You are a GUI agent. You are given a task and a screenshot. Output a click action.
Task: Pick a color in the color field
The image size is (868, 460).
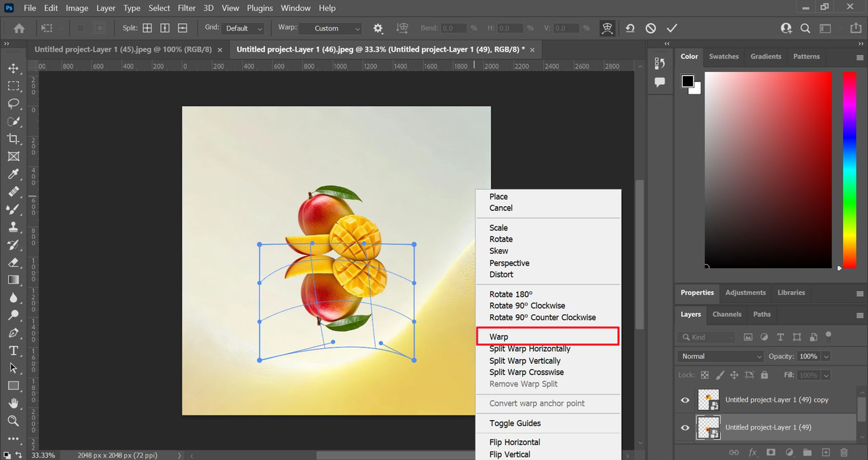tap(768, 170)
